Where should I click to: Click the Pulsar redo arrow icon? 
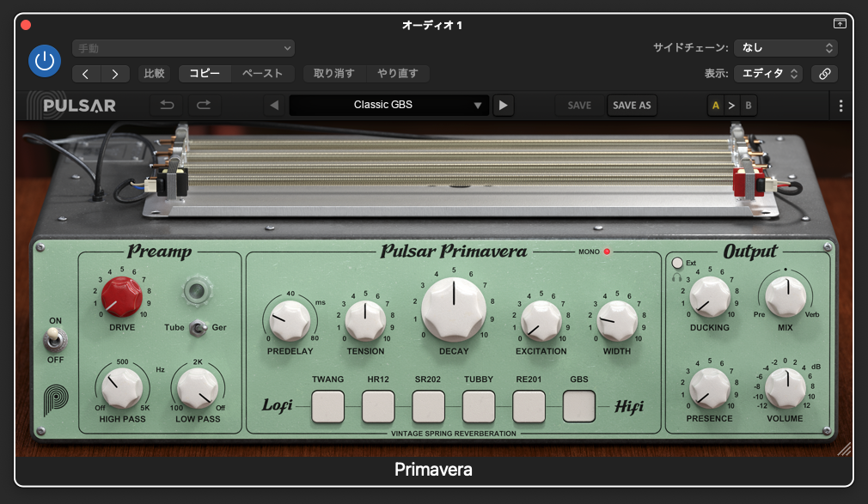click(204, 105)
